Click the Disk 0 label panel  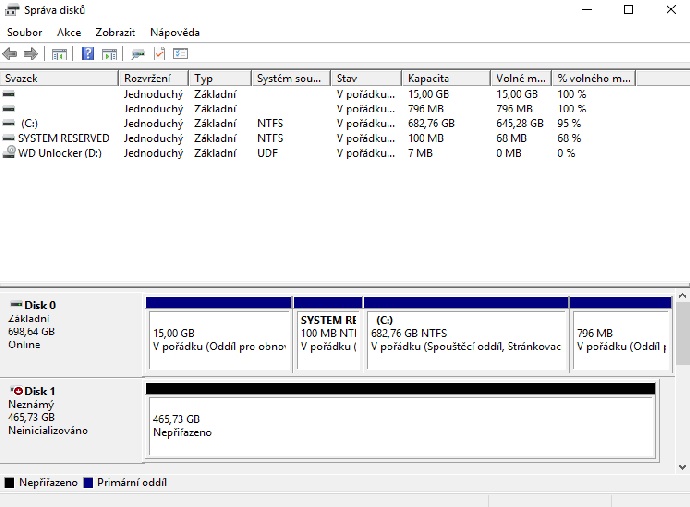click(x=72, y=333)
